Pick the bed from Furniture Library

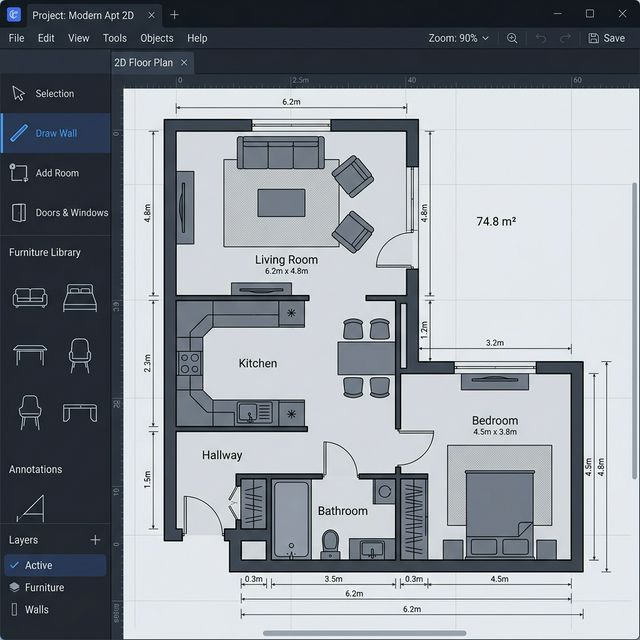80,298
